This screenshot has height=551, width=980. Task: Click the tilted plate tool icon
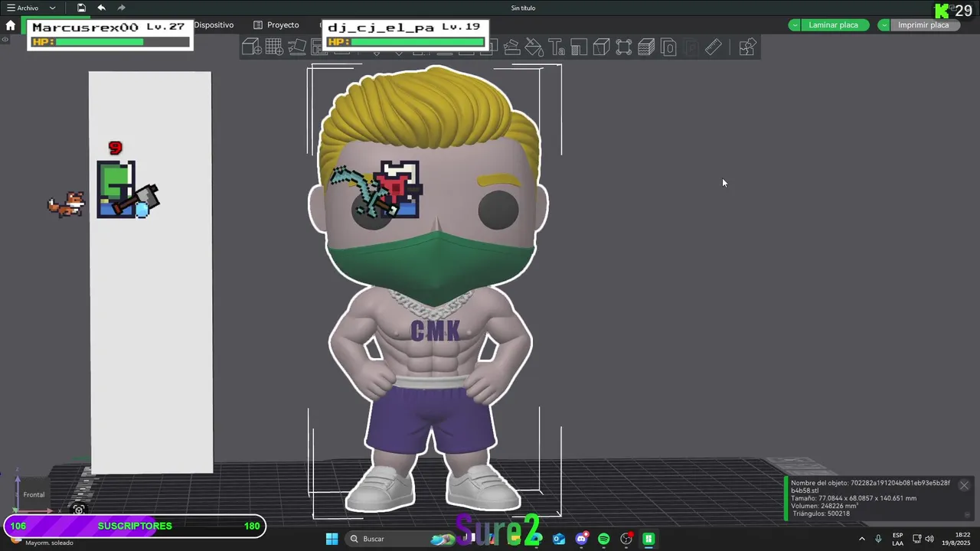(511, 47)
